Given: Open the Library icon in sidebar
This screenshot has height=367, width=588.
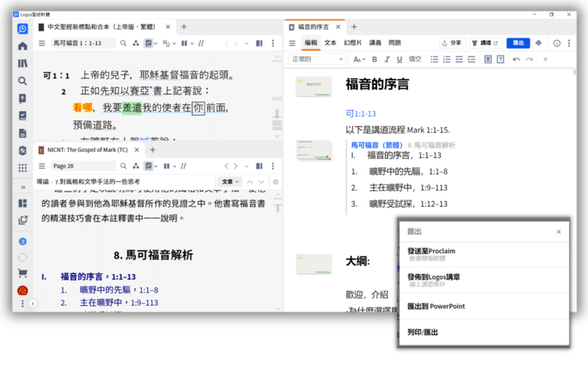Looking at the screenshot, I should (x=22, y=64).
